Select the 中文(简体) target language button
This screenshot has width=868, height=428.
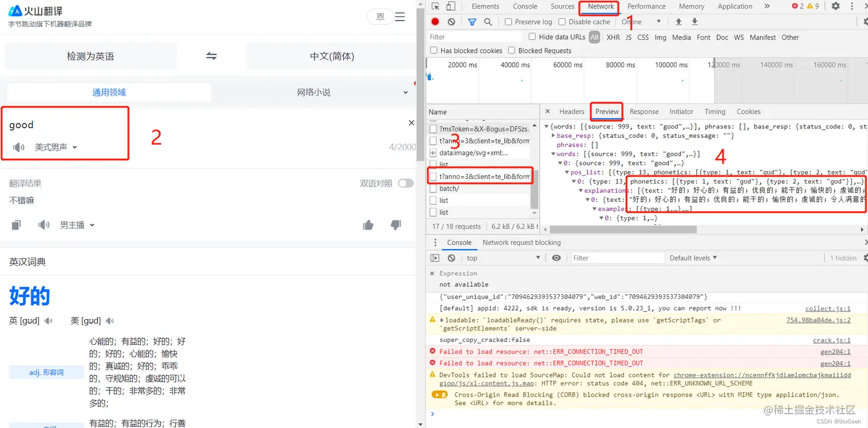[332, 56]
